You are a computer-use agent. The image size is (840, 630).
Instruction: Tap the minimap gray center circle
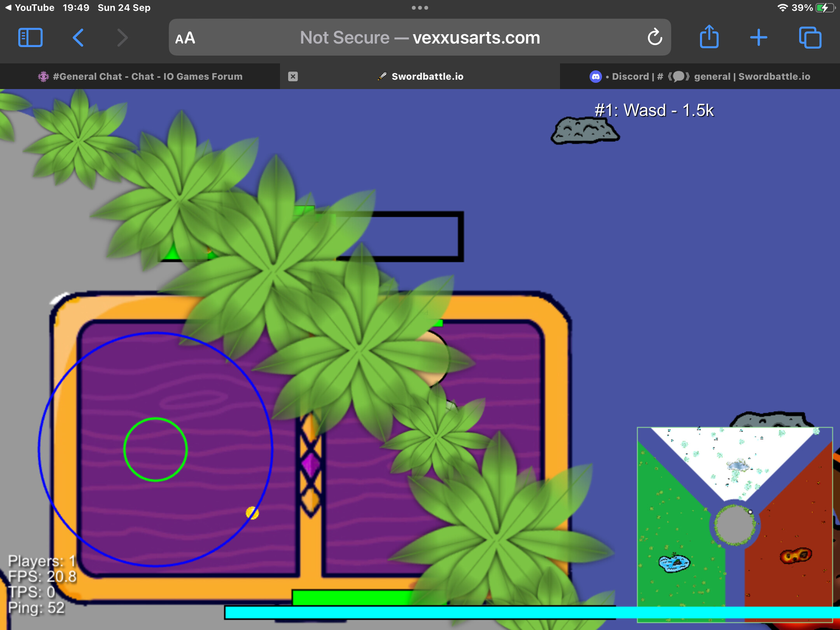734,525
